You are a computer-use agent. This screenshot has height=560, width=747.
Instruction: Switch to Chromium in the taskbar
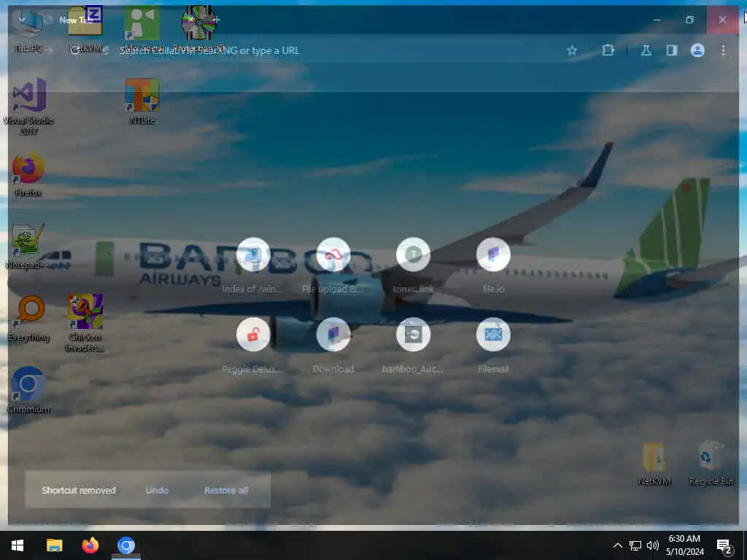point(126,545)
